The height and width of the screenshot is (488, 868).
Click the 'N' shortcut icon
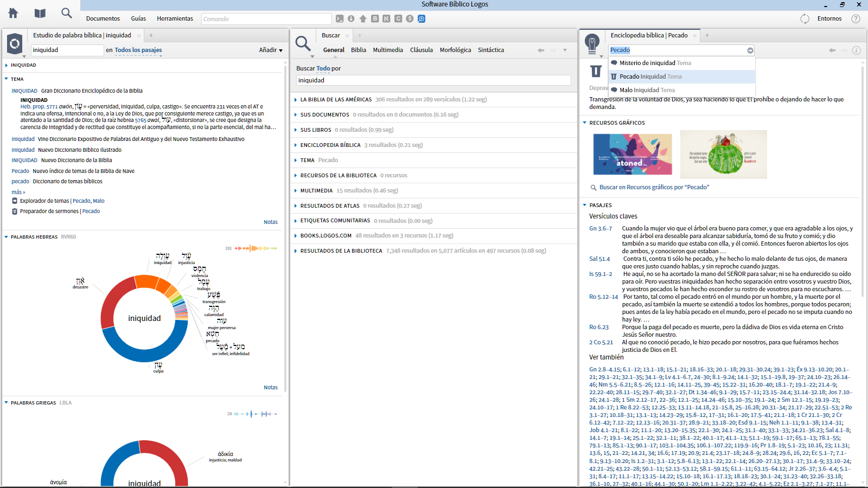(386, 18)
